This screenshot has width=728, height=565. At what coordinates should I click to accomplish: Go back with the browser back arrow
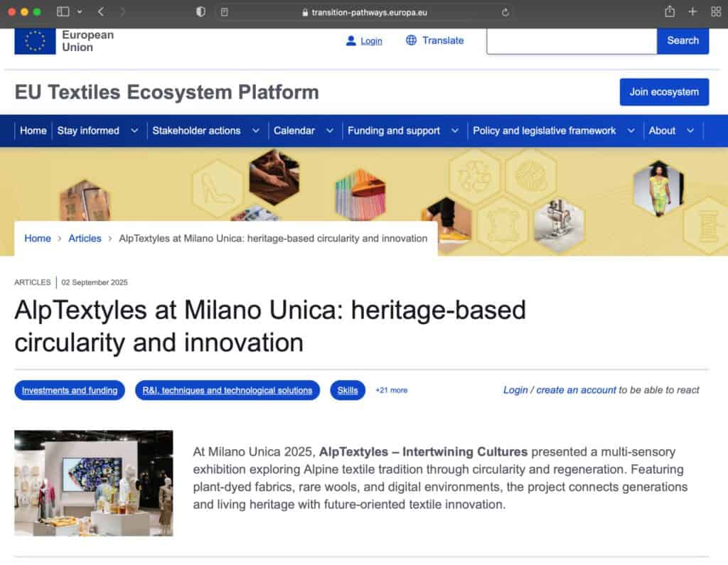pos(101,12)
